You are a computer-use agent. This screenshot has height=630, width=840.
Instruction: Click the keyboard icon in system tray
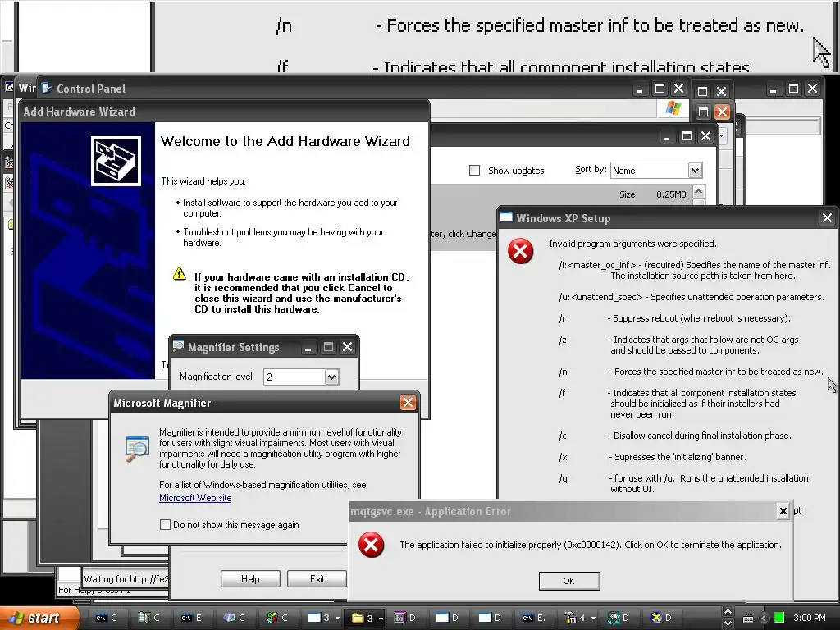748,619
